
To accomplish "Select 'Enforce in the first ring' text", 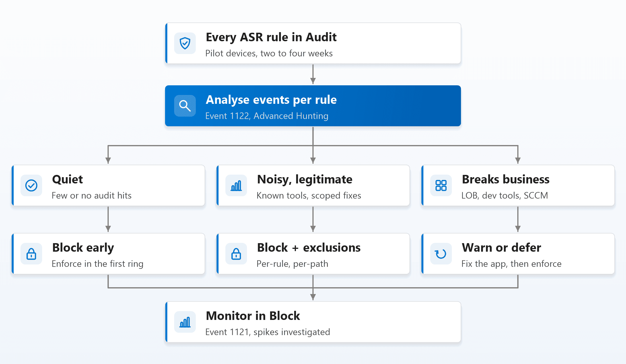I will (x=98, y=264).
